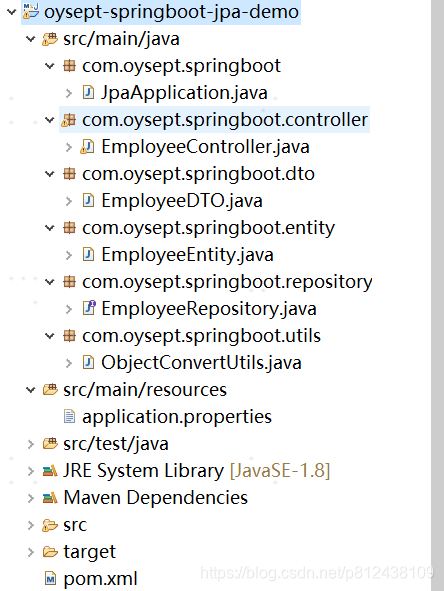Image resolution: width=444 pixels, height=591 pixels.
Task: Collapse the com.oysept.springboot.entity package
Action: 49,228
